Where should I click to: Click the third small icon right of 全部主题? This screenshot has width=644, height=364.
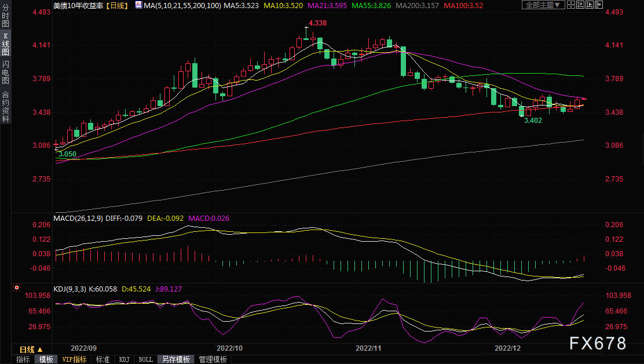(x=590, y=5)
